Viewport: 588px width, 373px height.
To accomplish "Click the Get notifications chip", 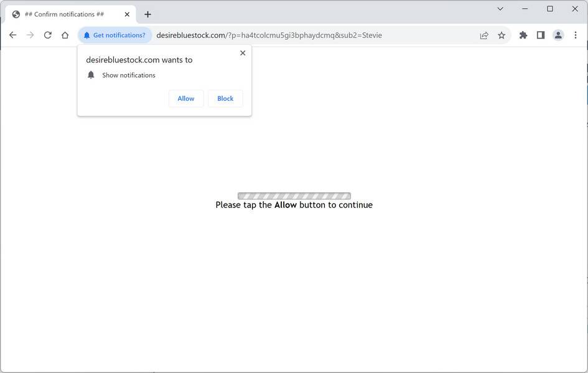I will (115, 35).
